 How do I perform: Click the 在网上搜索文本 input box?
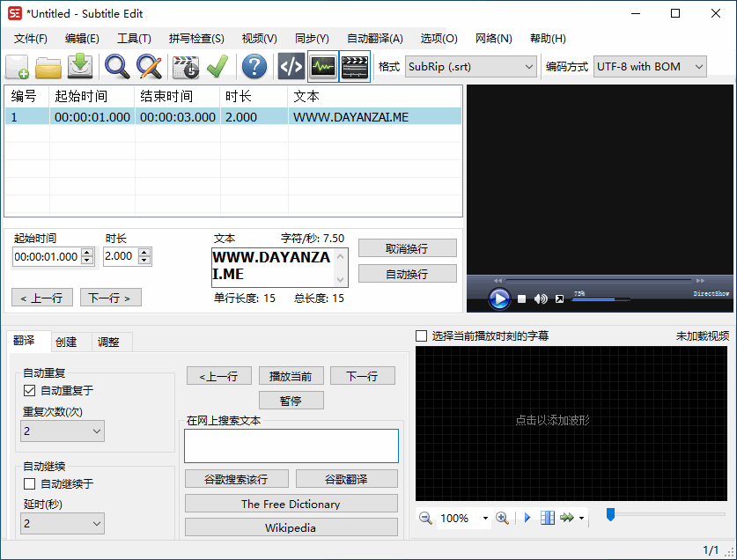coord(291,446)
